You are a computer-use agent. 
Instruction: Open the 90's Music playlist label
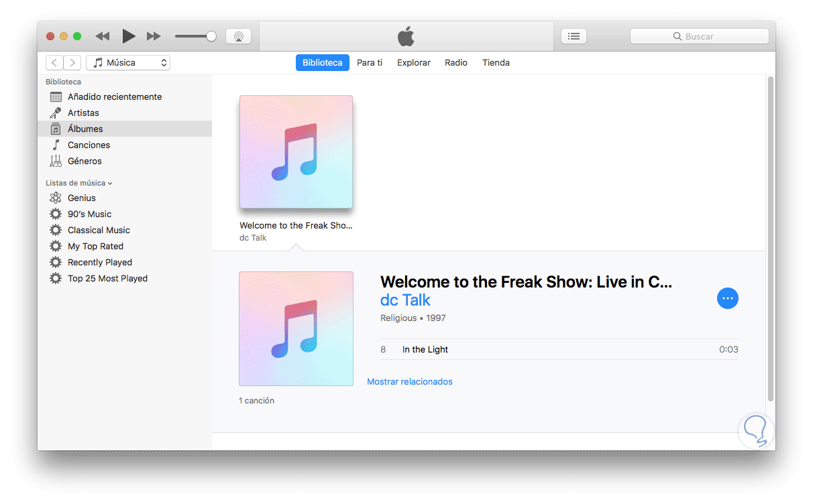pyautogui.click(x=90, y=214)
